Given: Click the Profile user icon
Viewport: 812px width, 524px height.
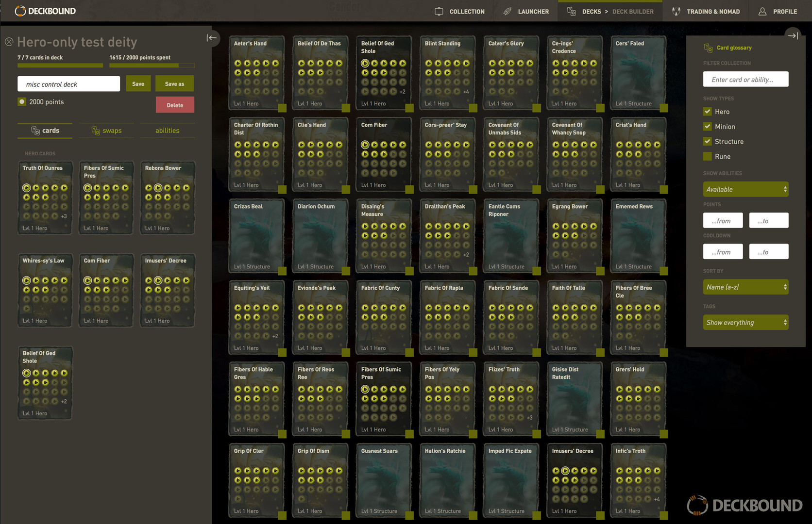Looking at the screenshot, I should [x=762, y=11].
